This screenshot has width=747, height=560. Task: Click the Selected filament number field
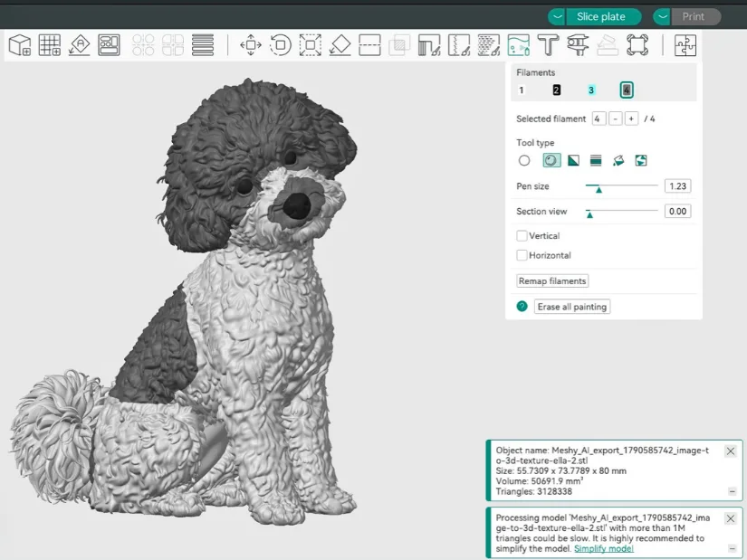(x=599, y=119)
